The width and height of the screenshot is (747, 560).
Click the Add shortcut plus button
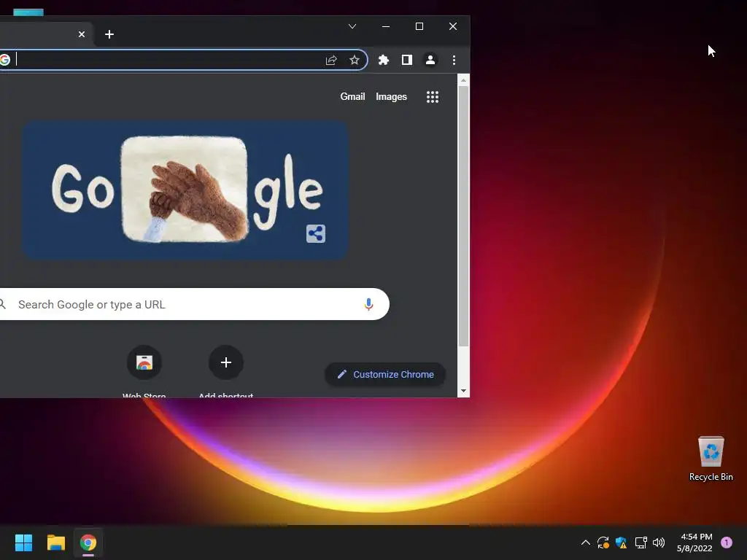click(x=226, y=363)
